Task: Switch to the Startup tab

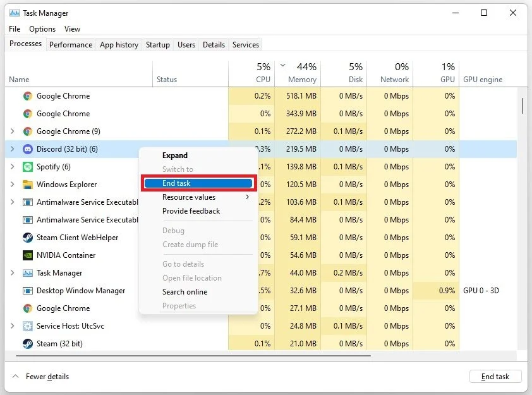Action: tap(158, 45)
